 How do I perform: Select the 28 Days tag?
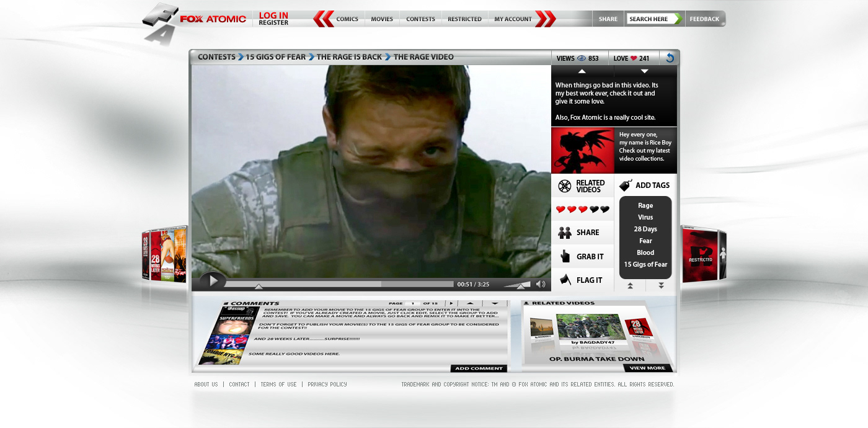[645, 230]
